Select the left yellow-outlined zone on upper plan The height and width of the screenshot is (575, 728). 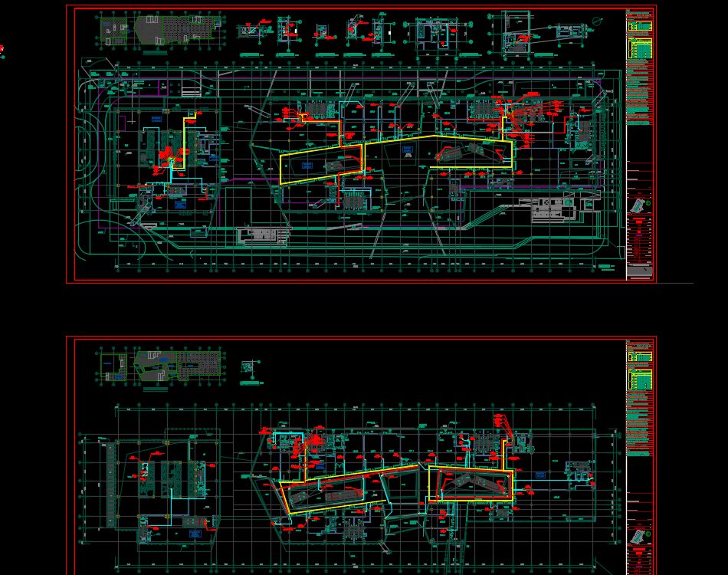point(321,164)
